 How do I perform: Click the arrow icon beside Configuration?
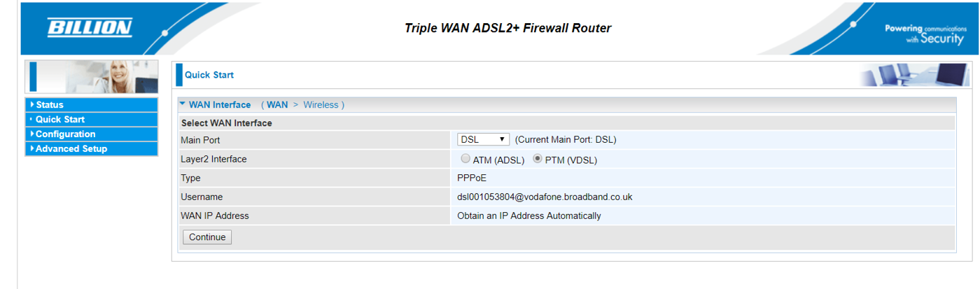click(x=32, y=134)
